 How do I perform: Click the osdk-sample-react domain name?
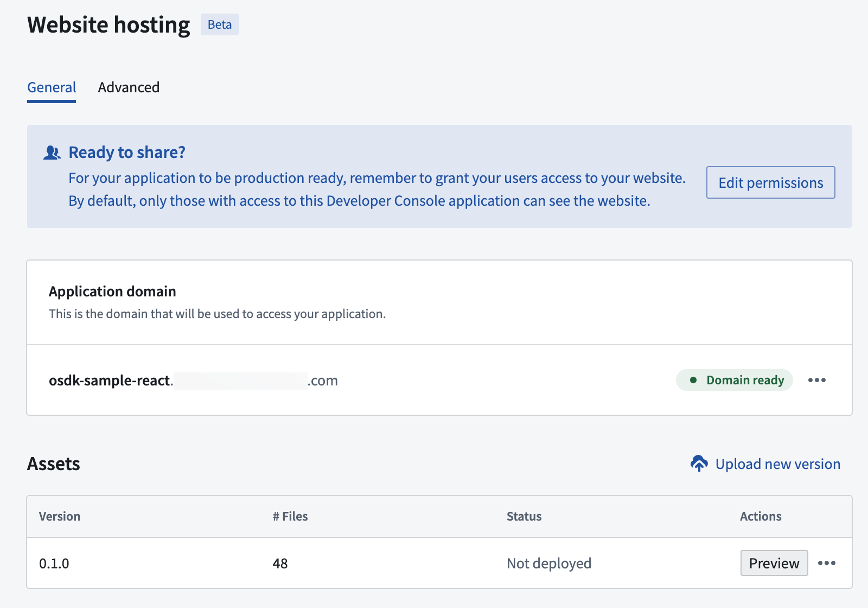(111, 381)
